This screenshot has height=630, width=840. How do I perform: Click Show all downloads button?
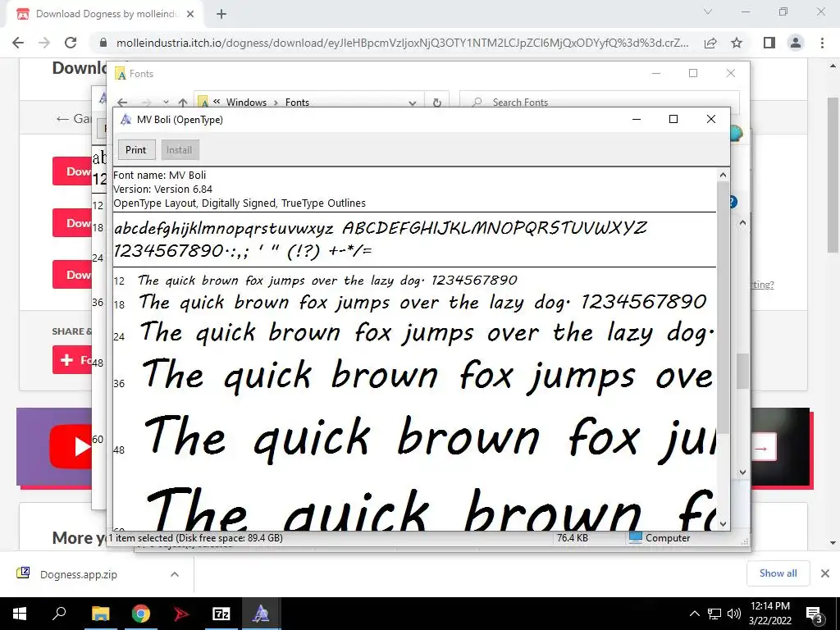coord(778,573)
